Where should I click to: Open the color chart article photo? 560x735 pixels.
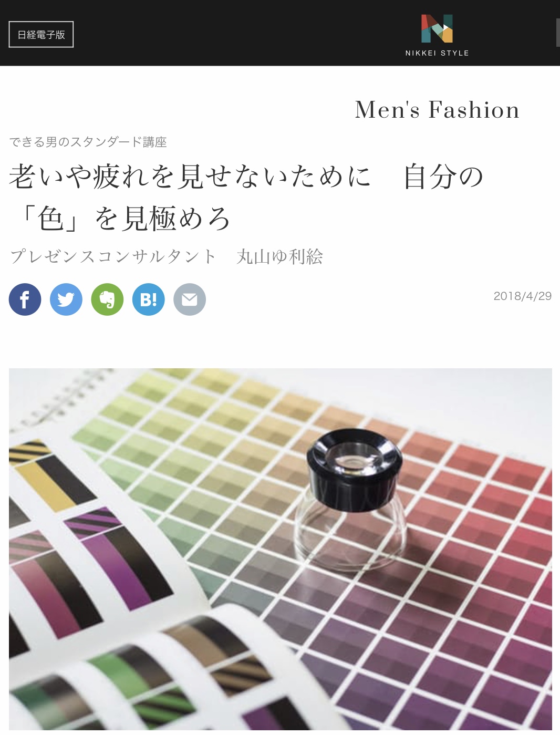pos(281,549)
